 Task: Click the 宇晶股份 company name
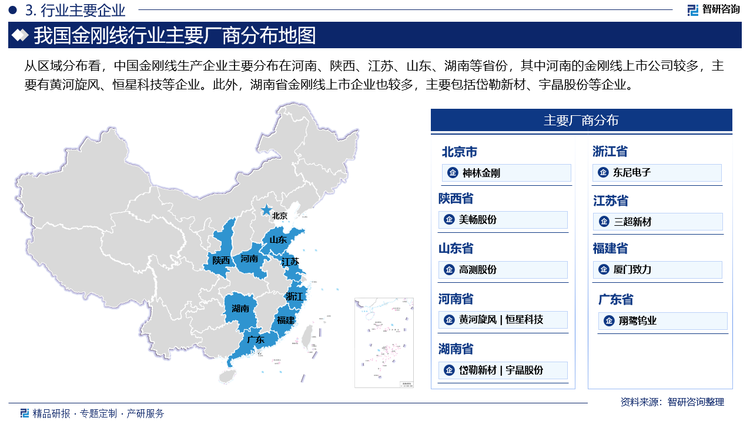click(524, 370)
